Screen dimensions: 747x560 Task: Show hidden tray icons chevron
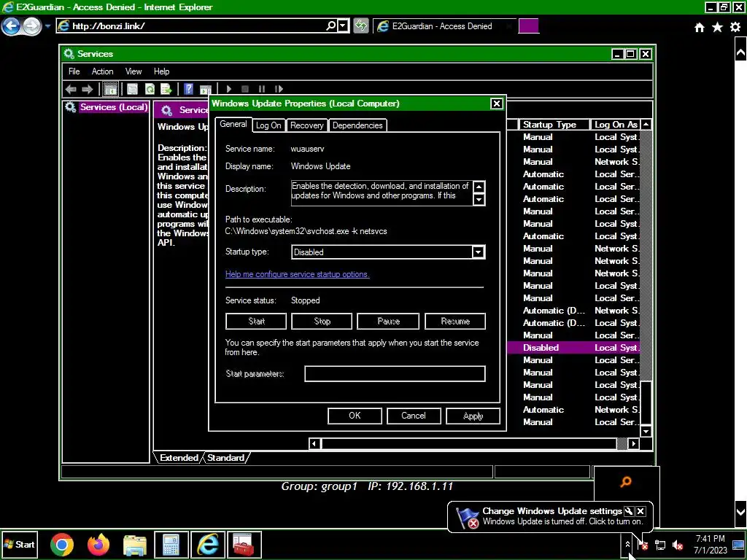pos(627,545)
